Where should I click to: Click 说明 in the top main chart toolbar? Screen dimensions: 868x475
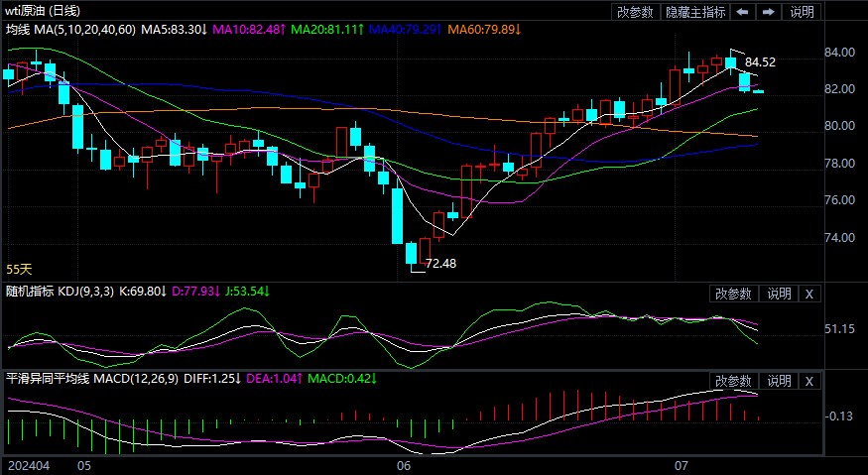pyautogui.click(x=801, y=12)
